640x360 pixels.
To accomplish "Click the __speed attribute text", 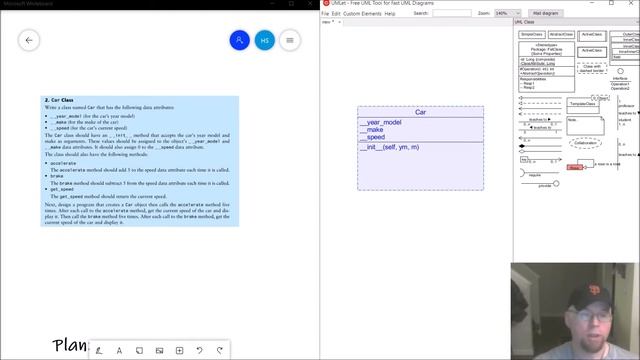I will [x=372, y=137].
